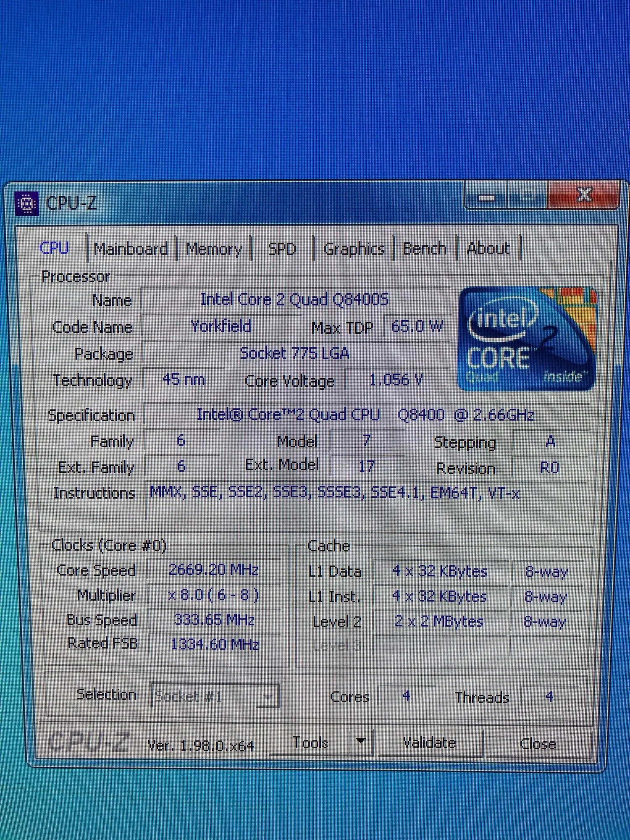The height and width of the screenshot is (840, 630).
Task: Open the Bench tab
Action: click(425, 249)
